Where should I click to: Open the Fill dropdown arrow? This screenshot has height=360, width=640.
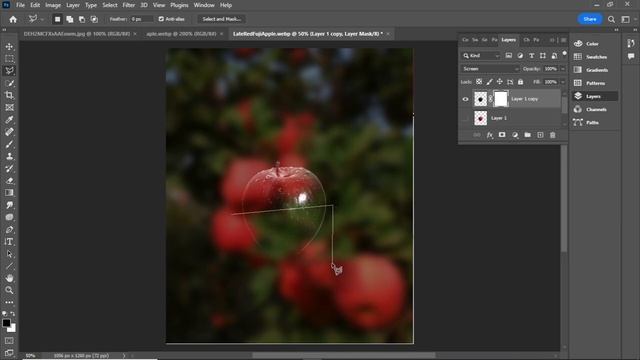coord(563,82)
